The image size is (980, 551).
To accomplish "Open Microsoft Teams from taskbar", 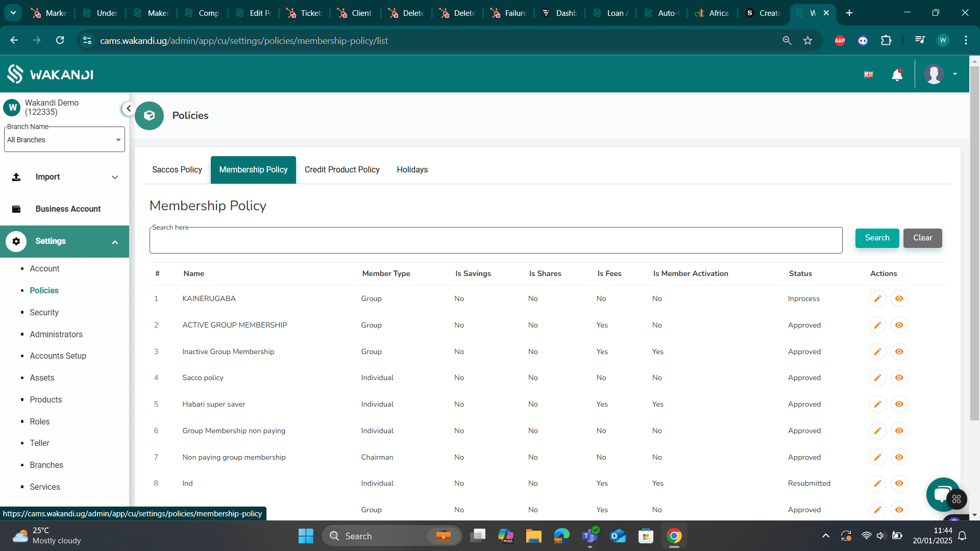I will pyautogui.click(x=590, y=536).
